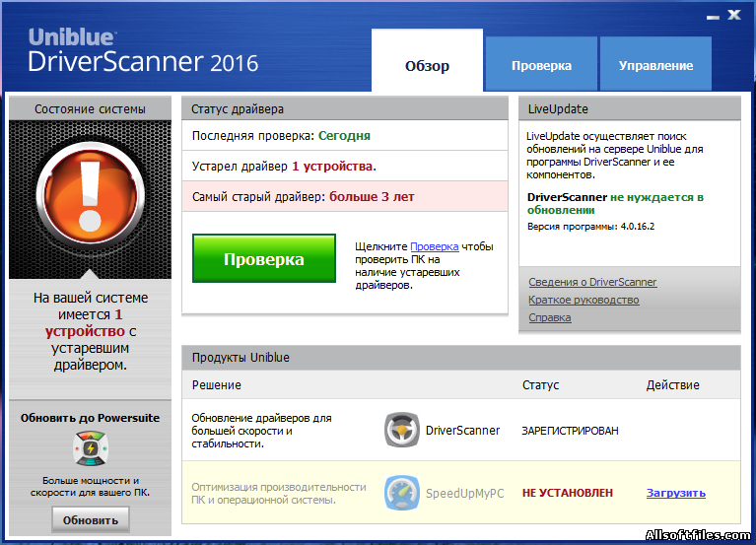Open the Проверка tab
Viewport: 756px width, 545px height.
click(x=541, y=64)
